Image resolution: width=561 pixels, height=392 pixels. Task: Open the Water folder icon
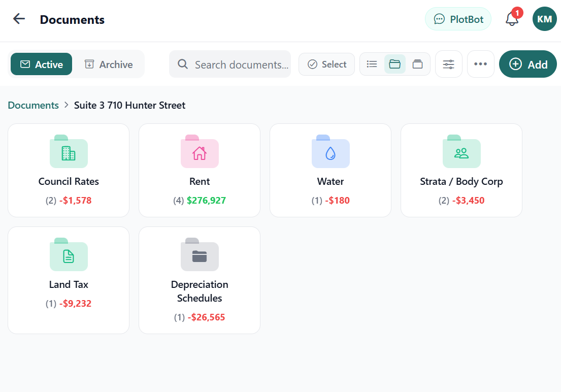pyautogui.click(x=331, y=151)
